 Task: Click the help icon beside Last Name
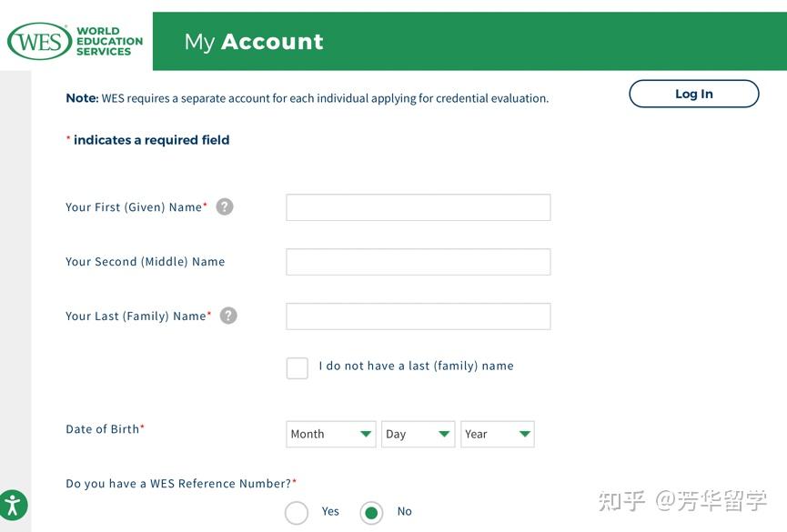(x=227, y=315)
